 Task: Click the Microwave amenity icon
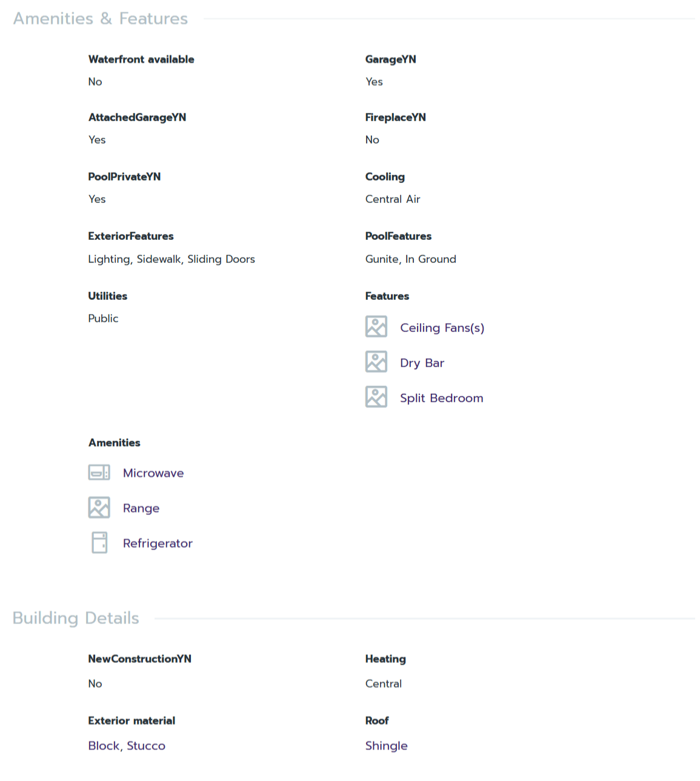[99, 473]
